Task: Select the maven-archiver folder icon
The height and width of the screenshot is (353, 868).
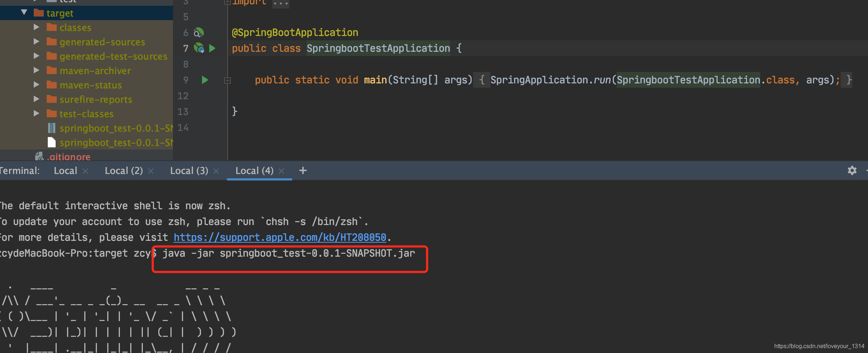Action: (52, 70)
